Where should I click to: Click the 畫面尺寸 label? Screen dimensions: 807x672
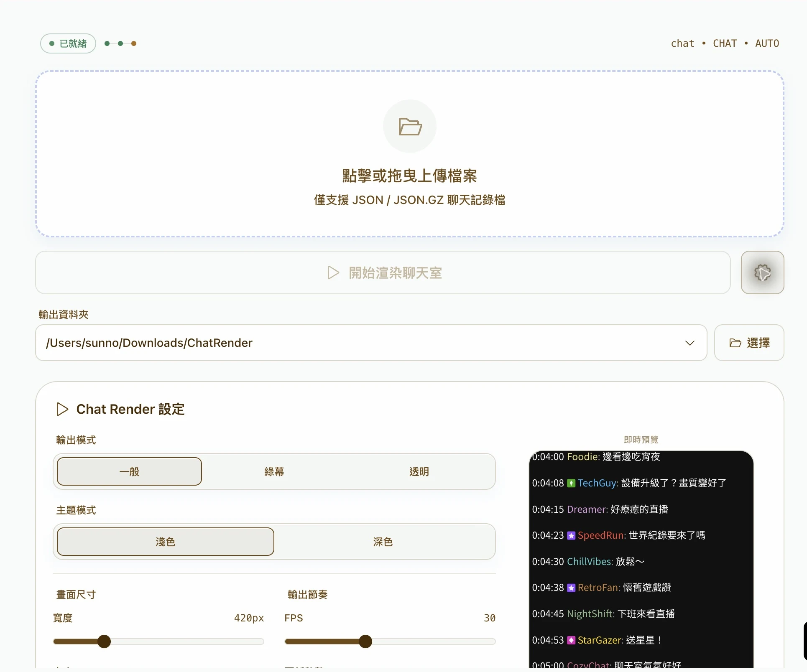click(x=76, y=595)
